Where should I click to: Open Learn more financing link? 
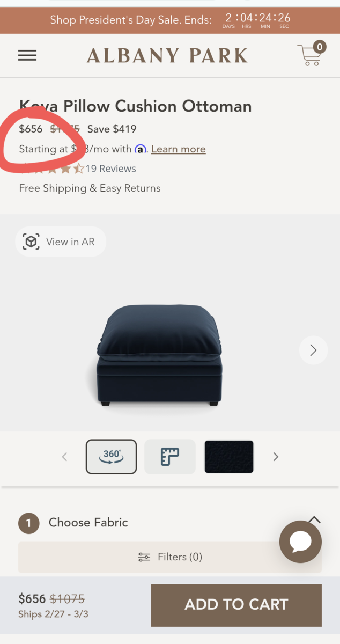179,149
